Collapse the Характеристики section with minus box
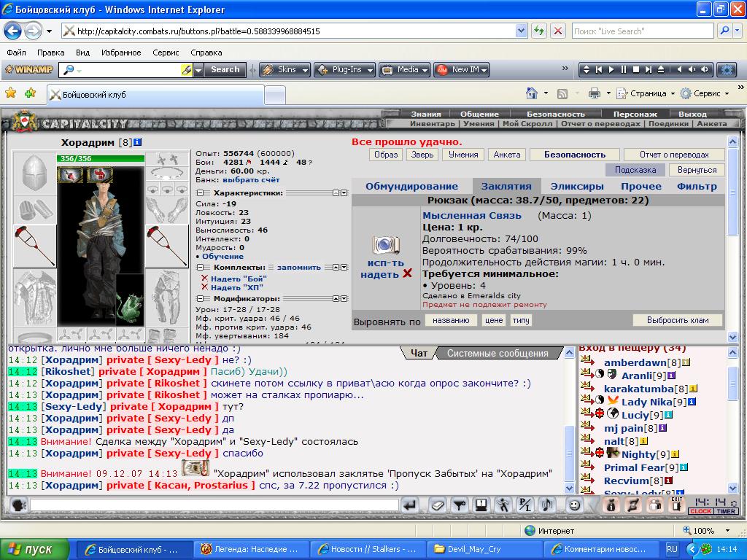Viewport: 747px width, 560px height. click(x=200, y=193)
